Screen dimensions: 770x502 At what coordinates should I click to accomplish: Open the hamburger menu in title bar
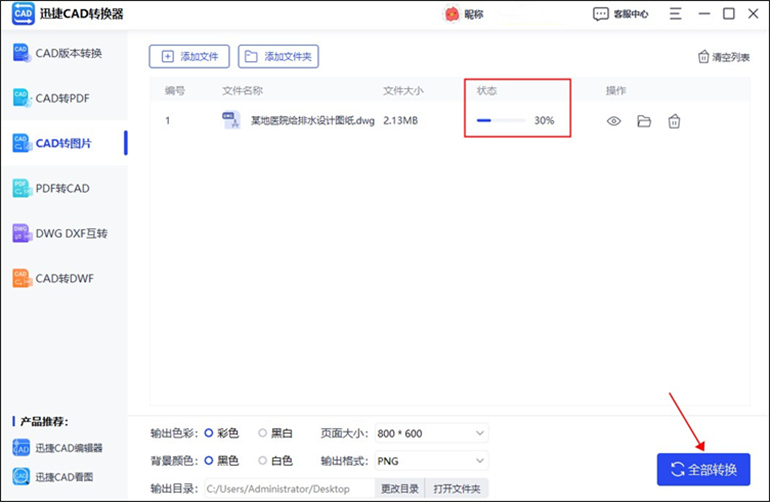coord(675,14)
